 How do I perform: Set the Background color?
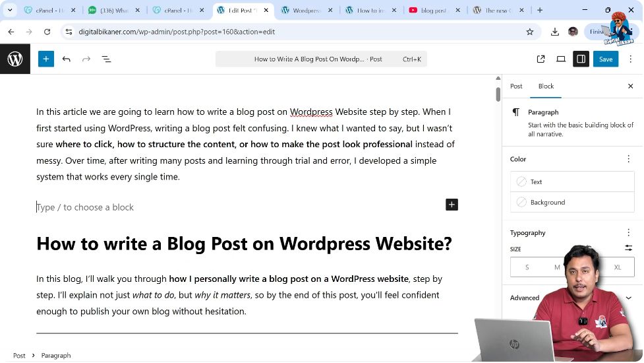point(572,202)
